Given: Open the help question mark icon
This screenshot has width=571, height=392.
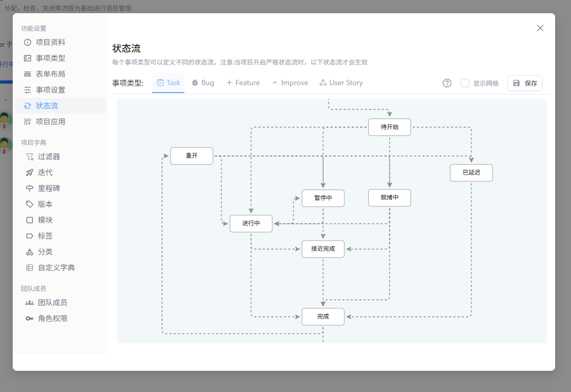Looking at the screenshot, I should pyautogui.click(x=447, y=83).
